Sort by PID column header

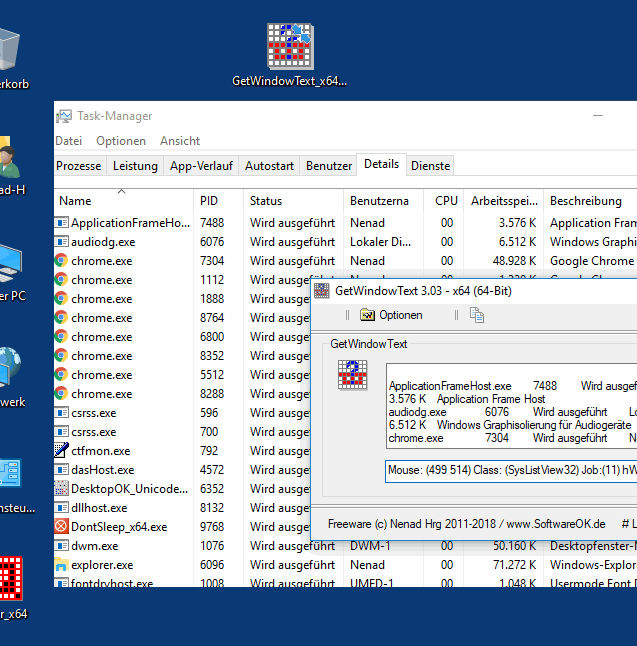(x=218, y=201)
